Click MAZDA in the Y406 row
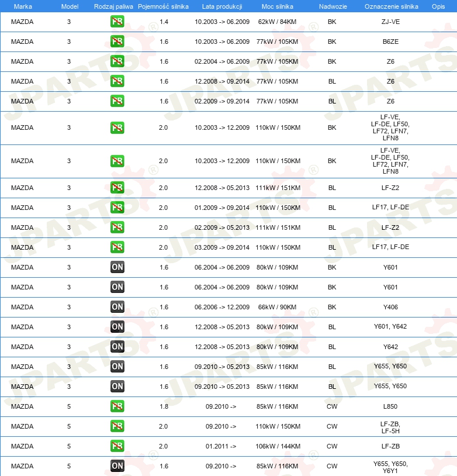 pos(22,307)
